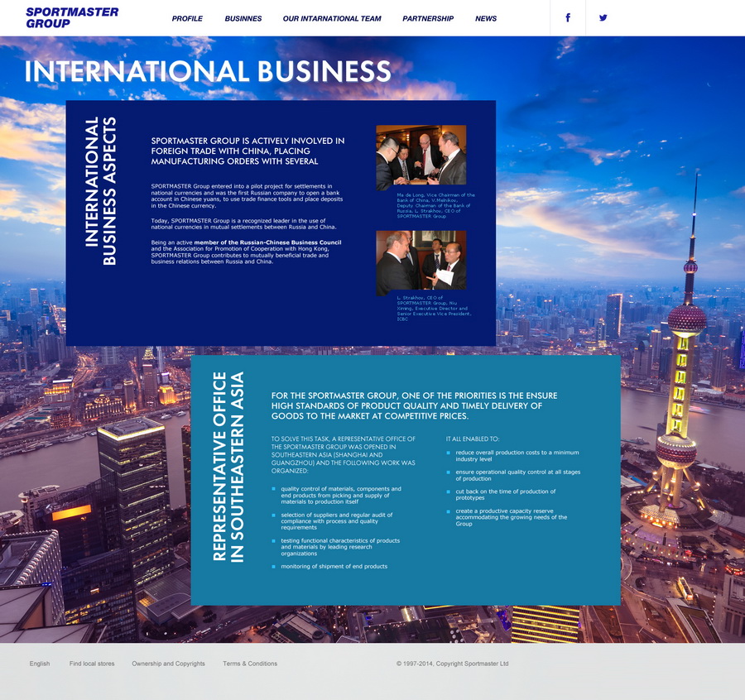Click the 'actively involved in foreign trade' headline
The width and height of the screenshot is (745, 700).
click(x=248, y=151)
